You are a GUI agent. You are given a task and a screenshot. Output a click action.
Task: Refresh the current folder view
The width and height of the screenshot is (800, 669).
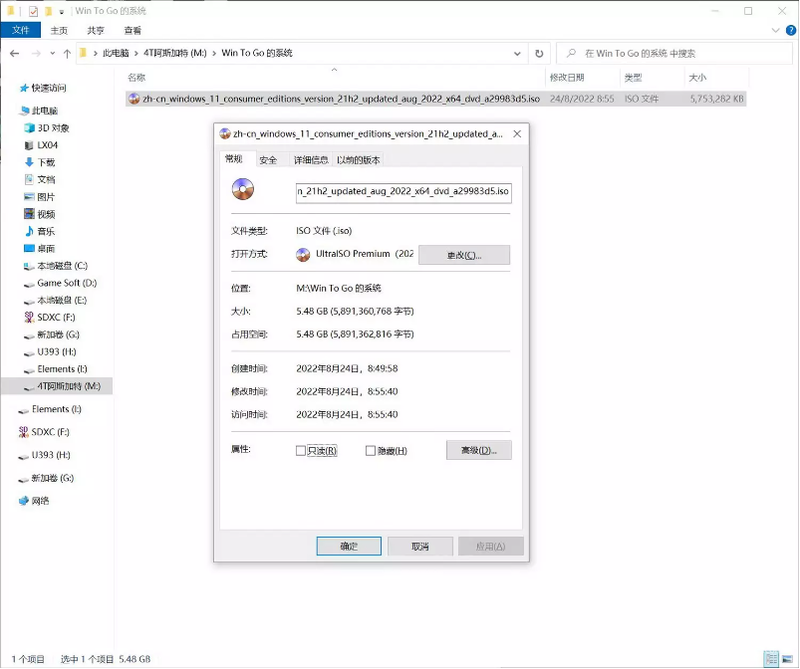pos(539,53)
